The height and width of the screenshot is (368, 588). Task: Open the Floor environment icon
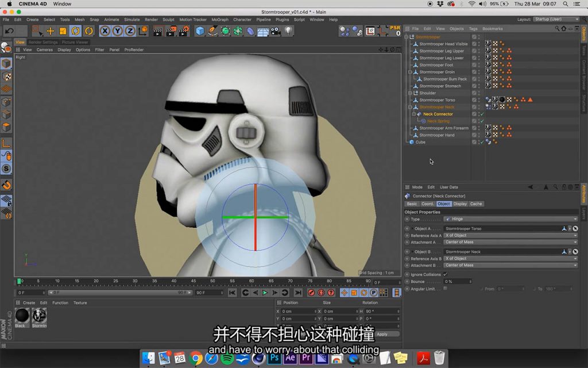pyautogui.click(x=263, y=31)
